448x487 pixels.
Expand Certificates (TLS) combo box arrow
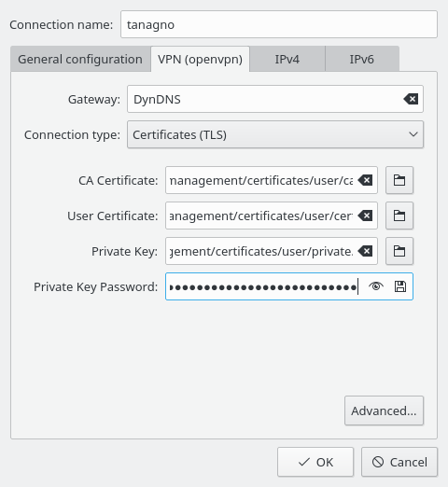[x=413, y=134]
